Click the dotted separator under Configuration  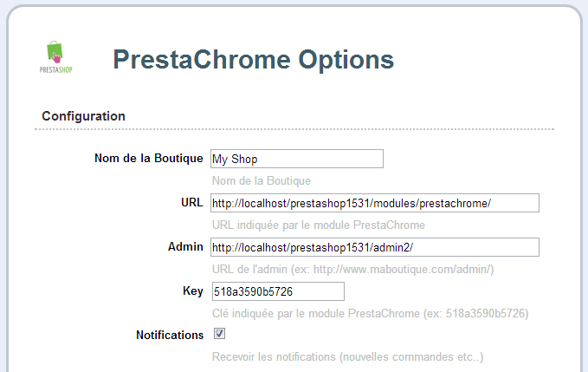point(294,129)
